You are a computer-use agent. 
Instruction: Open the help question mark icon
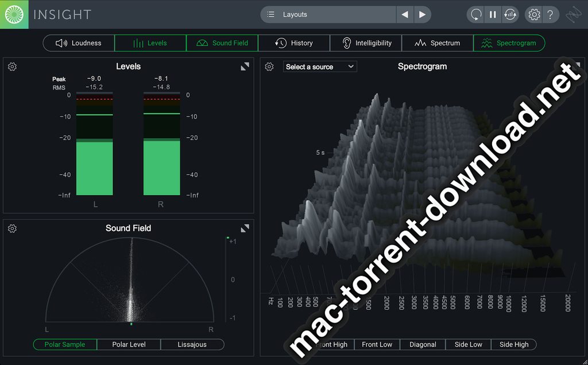(550, 15)
